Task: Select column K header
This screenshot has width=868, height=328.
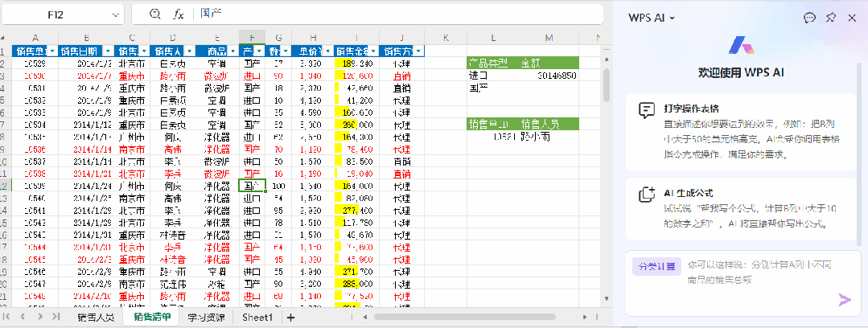Action: click(x=446, y=38)
